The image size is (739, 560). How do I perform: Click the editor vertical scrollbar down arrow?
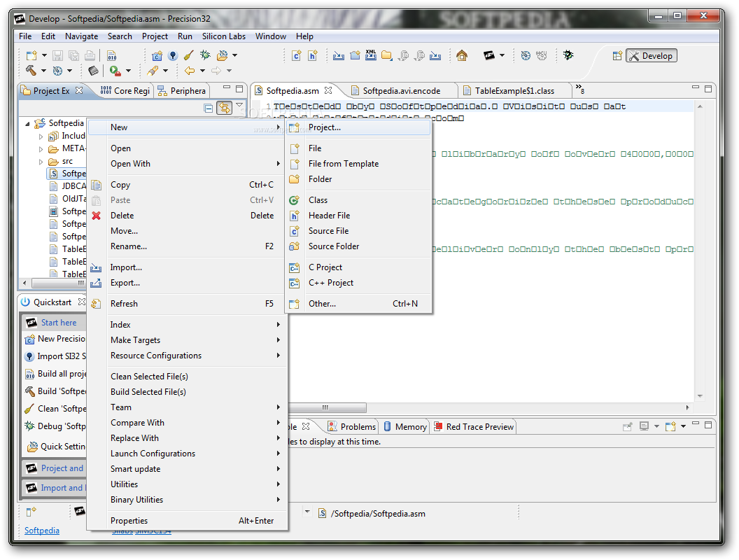point(700,396)
